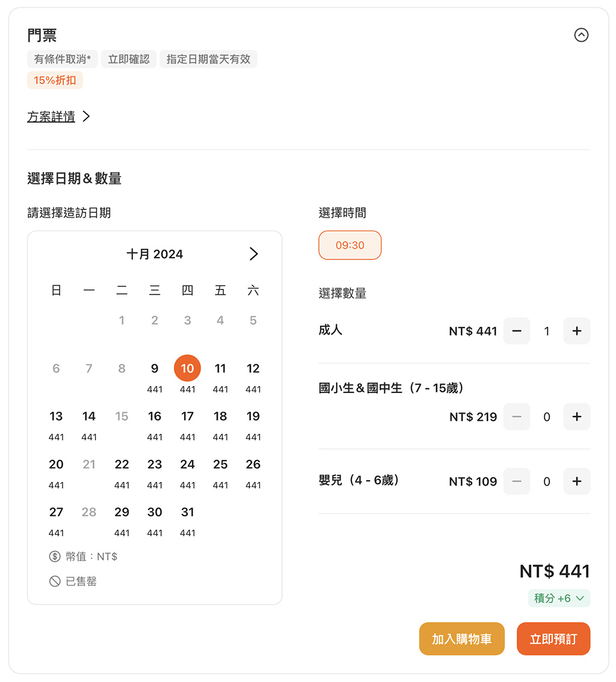This screenshot has width=616, height=682.
Task: Click the minus button for 國小生＆國中生 tickets
Action: [517, 417]
